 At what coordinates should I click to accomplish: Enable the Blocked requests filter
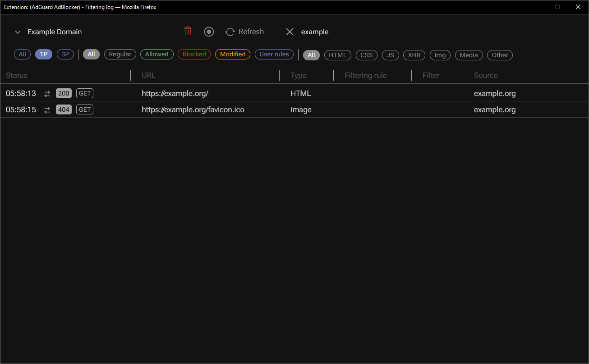coord(194,54)
